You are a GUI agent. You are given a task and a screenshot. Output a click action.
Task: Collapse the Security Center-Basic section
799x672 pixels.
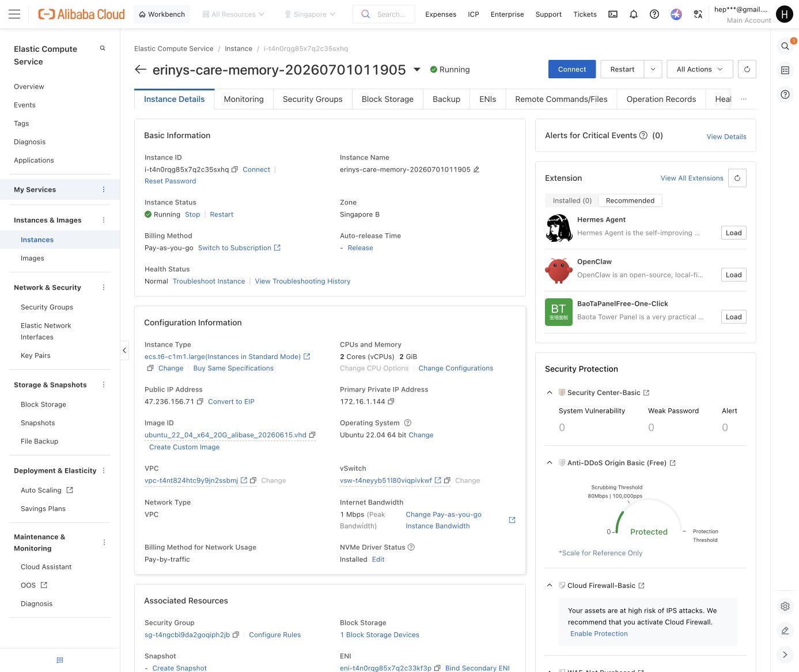pyautogui.click(x=550, y=393)
